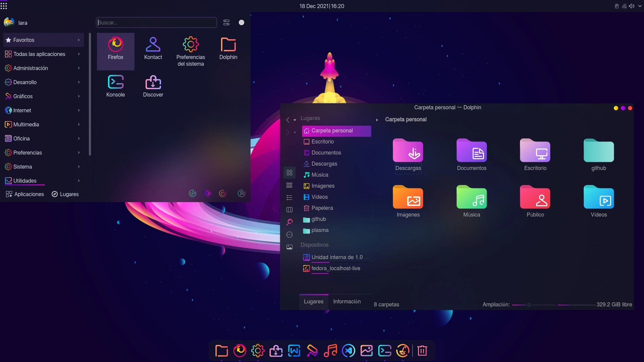Launch Konsole terminal
Screen dimensions: 644x362
[x=115, y=85]
